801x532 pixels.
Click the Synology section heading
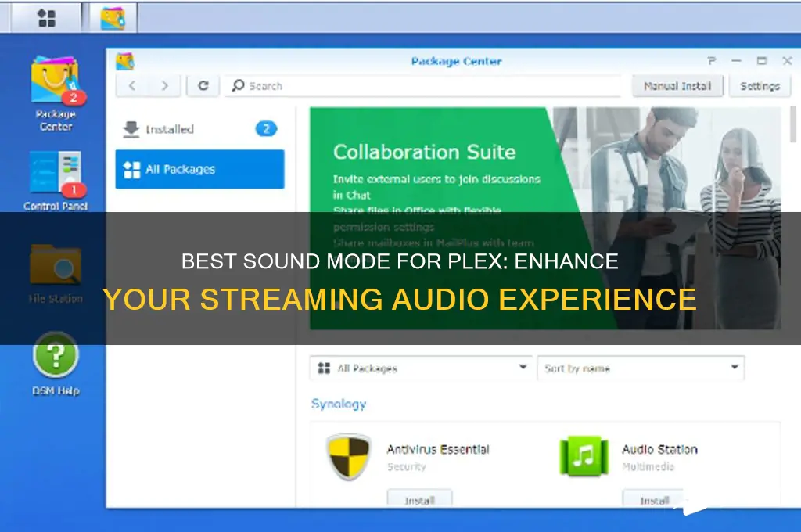(x=339, y=404)
